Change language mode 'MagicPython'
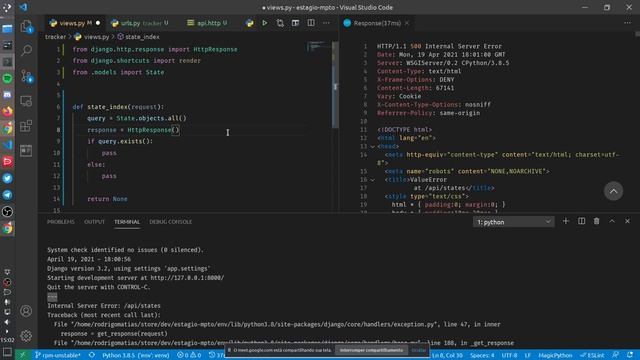 pos(555,355)
